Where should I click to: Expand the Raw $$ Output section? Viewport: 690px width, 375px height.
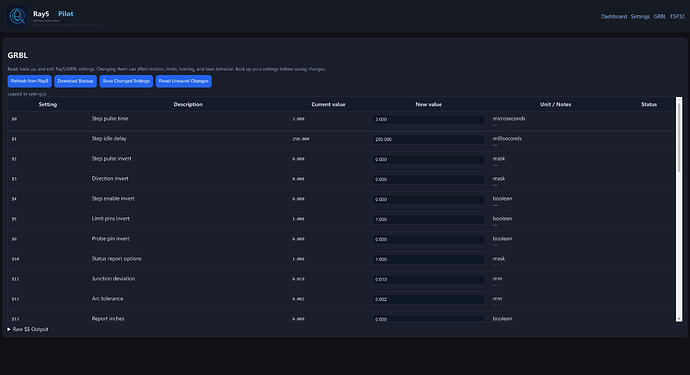28,329
